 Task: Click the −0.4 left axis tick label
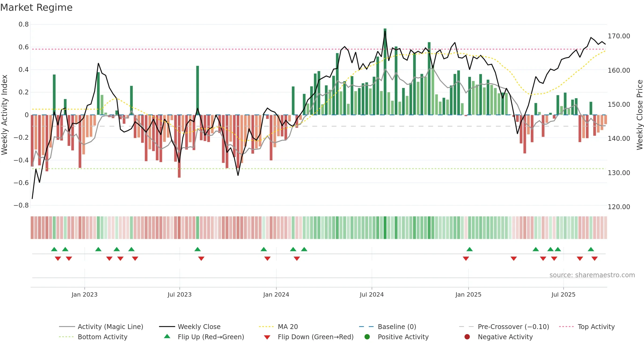[21, 160]
